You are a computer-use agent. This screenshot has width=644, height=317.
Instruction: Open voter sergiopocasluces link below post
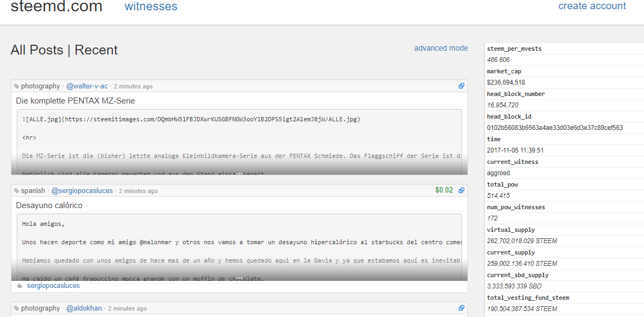click(53, 285)
